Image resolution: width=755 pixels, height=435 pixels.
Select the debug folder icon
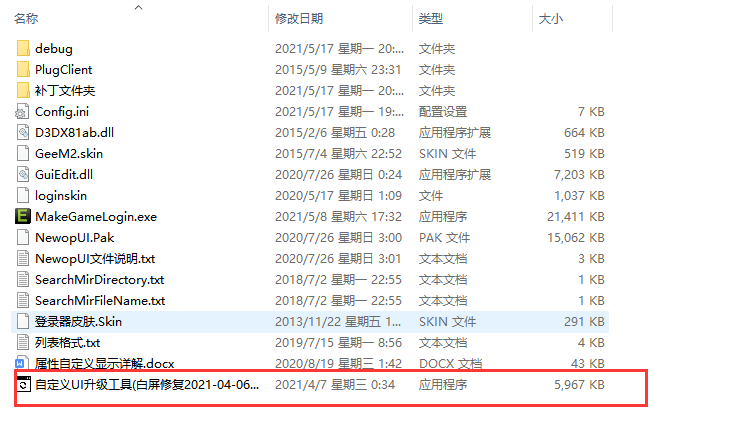point(23,49)
